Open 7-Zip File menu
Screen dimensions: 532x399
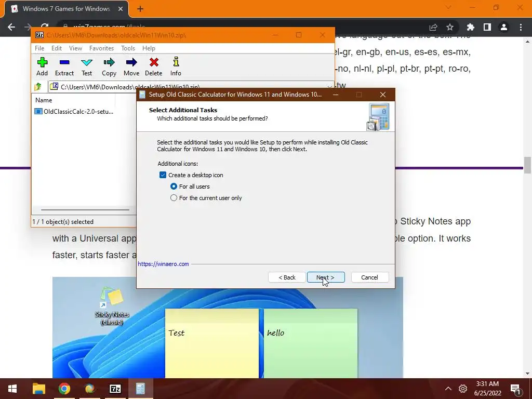[39, 48]
